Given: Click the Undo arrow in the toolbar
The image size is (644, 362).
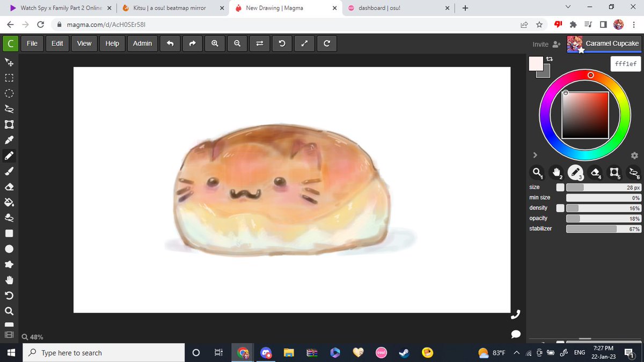Looking at the screenshot, I should point(170,43).
